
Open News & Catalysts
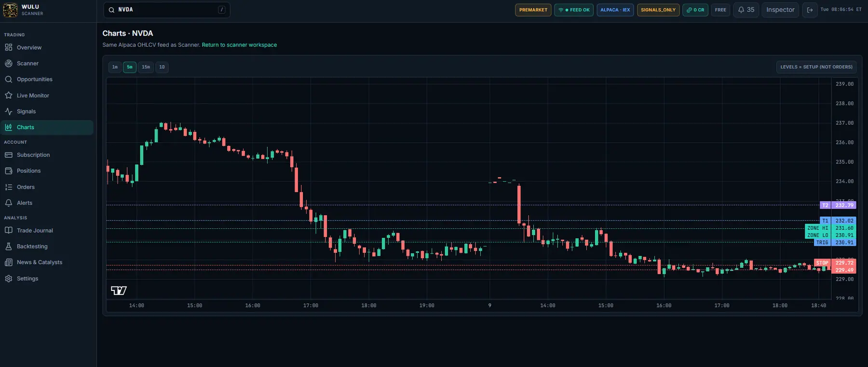point(47,262)
